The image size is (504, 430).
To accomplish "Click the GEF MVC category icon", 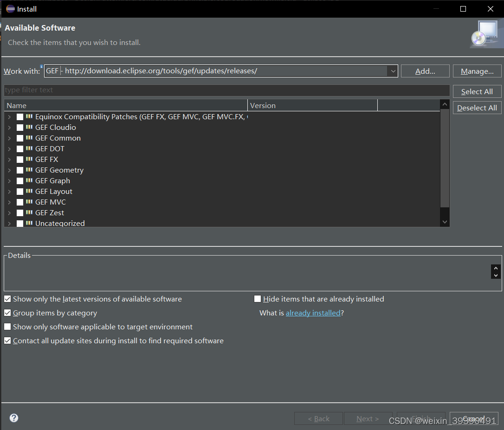I will pyautogui.click(x=29, y=201).
